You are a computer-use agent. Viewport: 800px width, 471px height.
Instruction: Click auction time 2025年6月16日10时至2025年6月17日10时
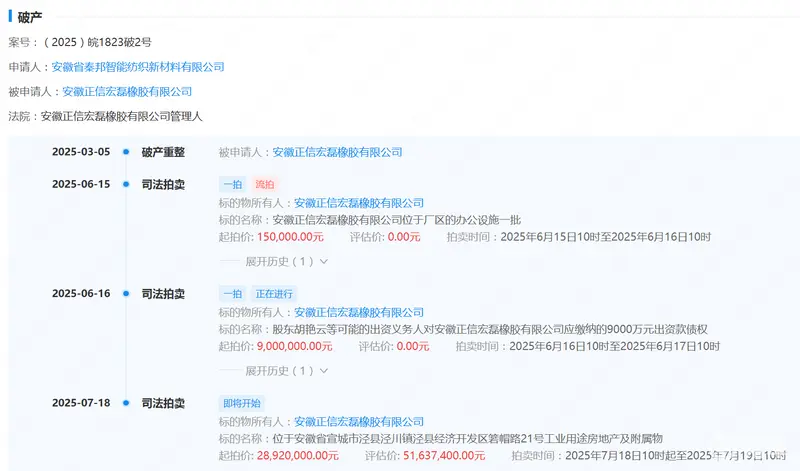pos(614,346)
